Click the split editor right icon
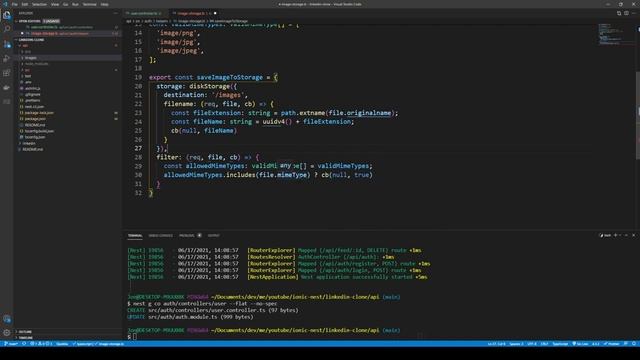Image resolution: width=640 pixels, height=360 pixels. [x=626, y=13]
